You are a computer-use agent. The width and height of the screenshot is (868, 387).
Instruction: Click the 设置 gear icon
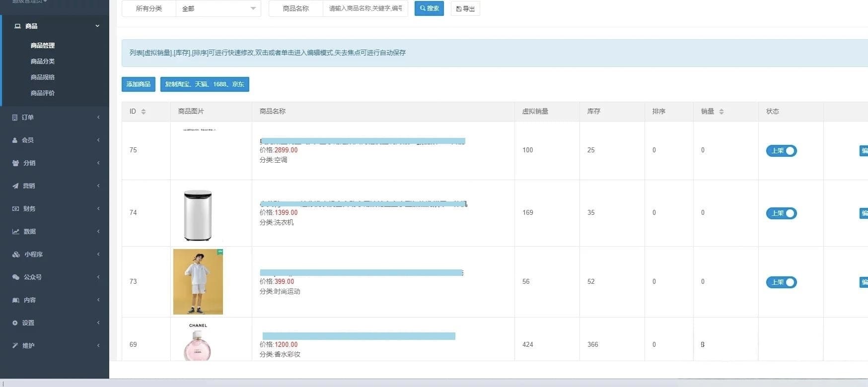click(x=15, y=323)
